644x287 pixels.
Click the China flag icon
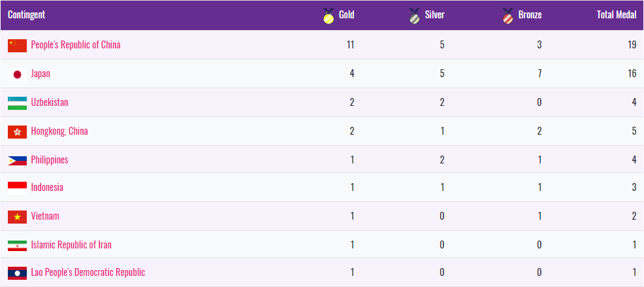pyautogui.click(x=18, y=45)
